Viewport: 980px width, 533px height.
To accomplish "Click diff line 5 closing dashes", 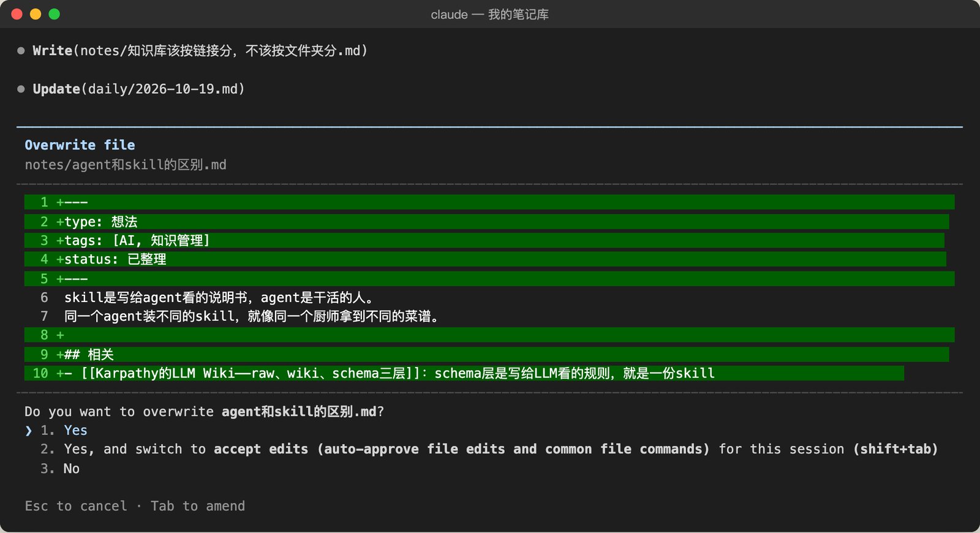I will 489,279.
